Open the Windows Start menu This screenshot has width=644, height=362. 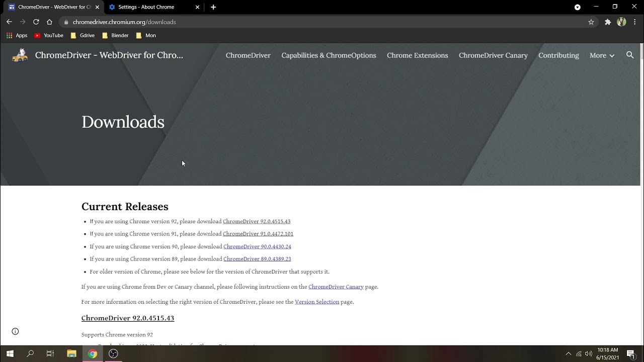tap(10, 353)
